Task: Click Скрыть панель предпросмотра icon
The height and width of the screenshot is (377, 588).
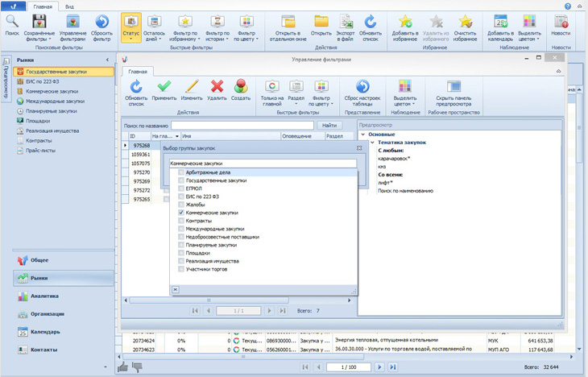Action: tap(453, 88)
